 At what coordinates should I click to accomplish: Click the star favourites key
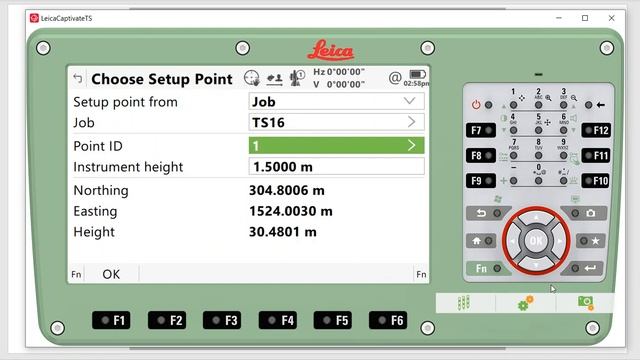[590, 241]
